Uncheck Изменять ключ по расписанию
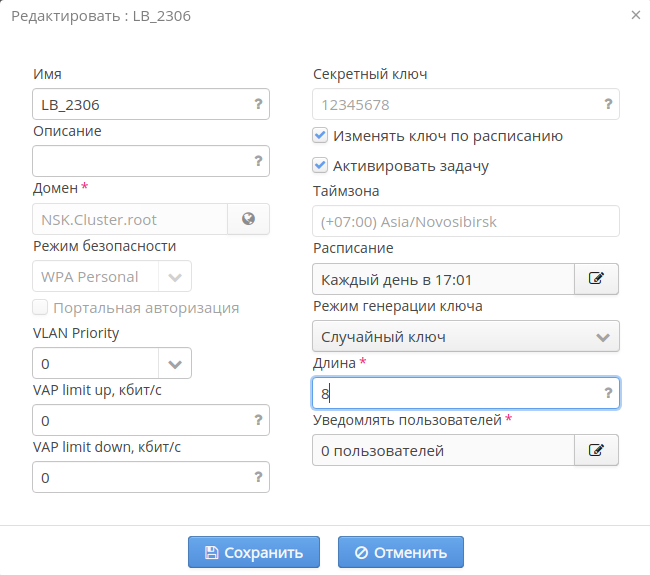This screenshot has height=575, width=650. click(320, 136)
